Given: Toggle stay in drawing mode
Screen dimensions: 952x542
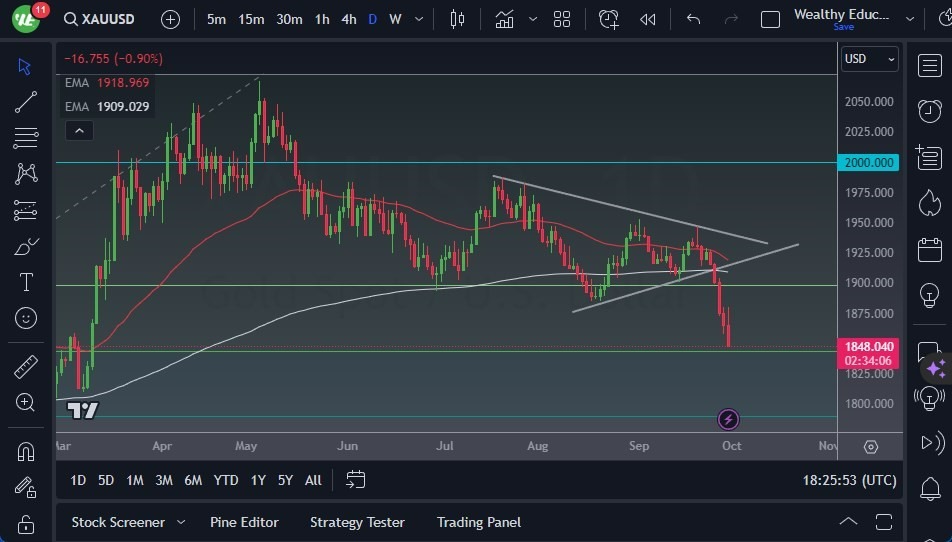Looking at the screenshot, I should click(x=26, y=487).
